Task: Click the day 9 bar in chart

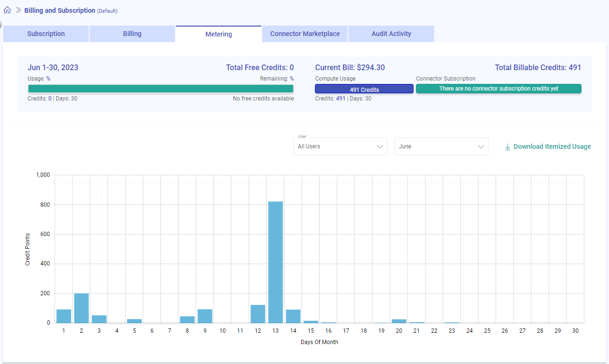Action: coord(205,316)
